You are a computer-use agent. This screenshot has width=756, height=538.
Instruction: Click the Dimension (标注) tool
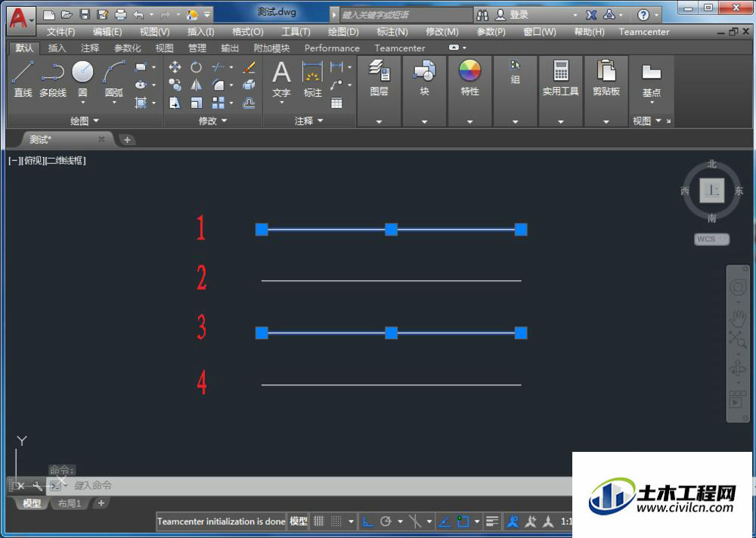312,79
